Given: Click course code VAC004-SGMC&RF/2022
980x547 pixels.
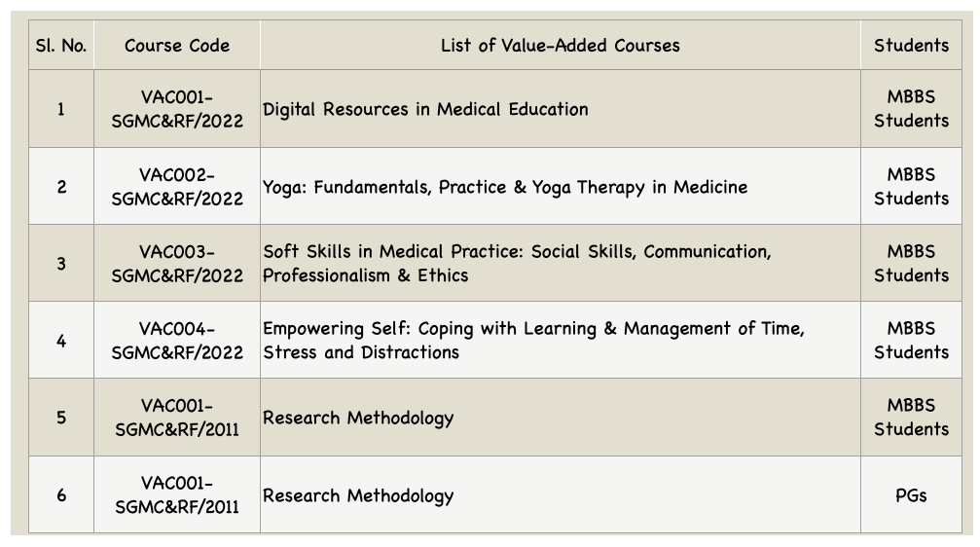Looking at the screenshot, I should (177, 340).
